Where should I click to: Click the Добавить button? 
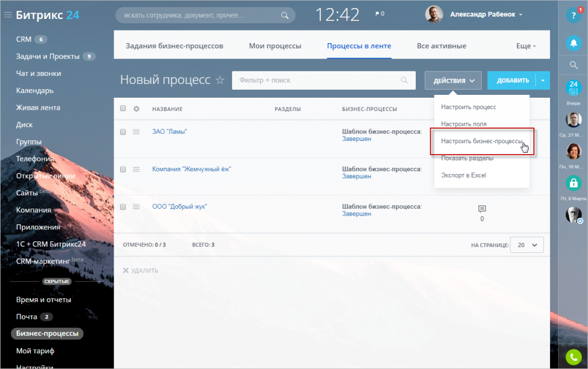(x=512, y=80)
